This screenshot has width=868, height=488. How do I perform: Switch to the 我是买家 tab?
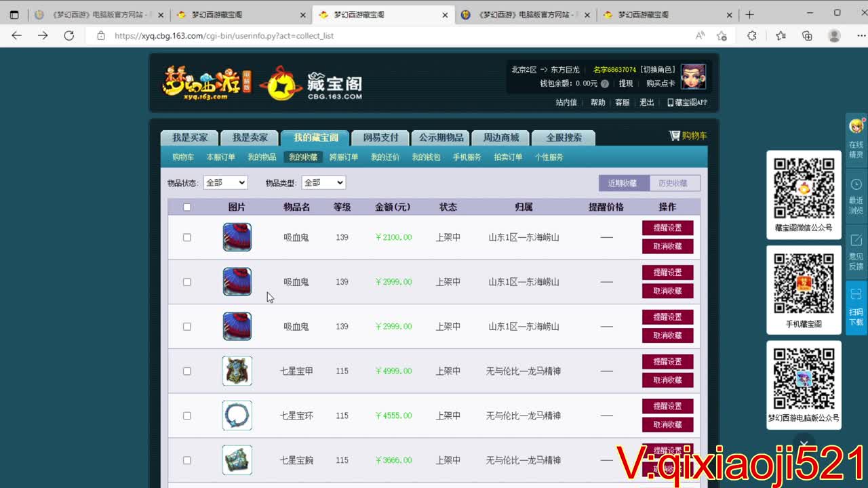tap(189, 136)
